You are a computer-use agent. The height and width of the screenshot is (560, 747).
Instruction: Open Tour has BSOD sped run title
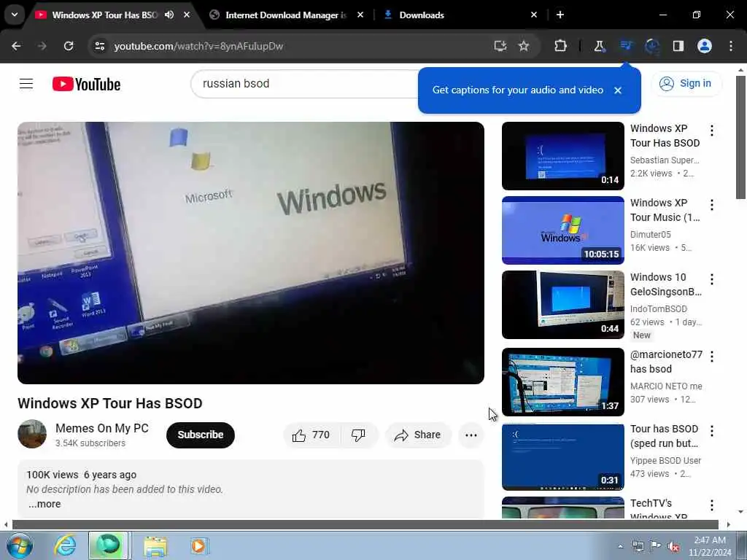click(x=664, y=436)
